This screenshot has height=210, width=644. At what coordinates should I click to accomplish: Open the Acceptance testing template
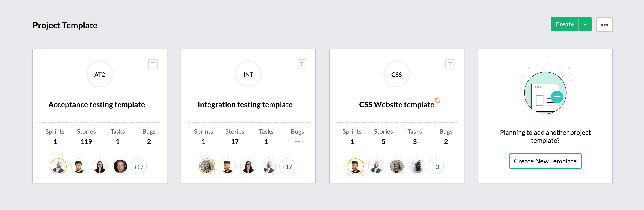click(96, 105)
